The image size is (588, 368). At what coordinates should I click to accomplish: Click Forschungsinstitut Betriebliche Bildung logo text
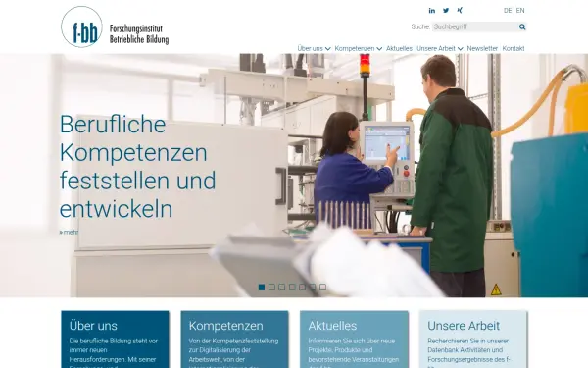point(139,34)
